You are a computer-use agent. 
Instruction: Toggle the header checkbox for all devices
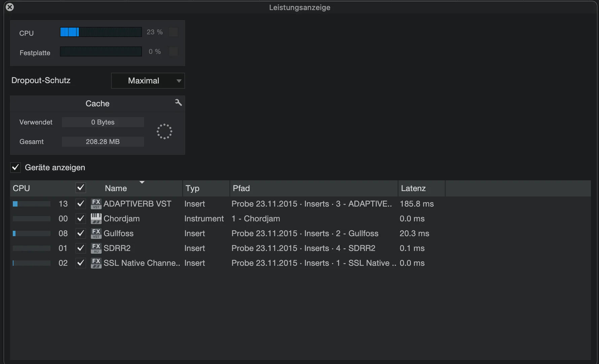(81, 188)
